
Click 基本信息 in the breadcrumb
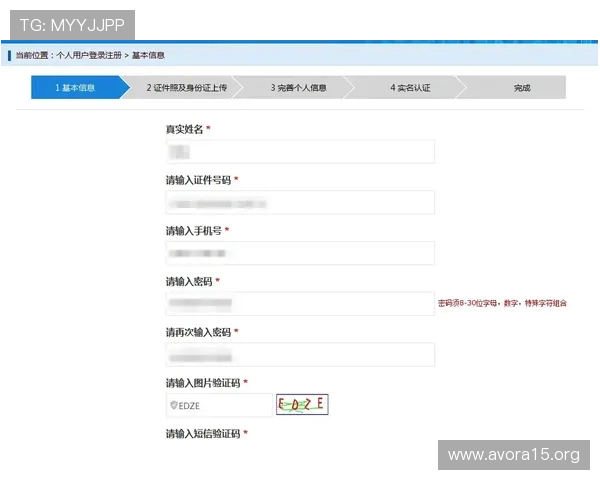148,56
